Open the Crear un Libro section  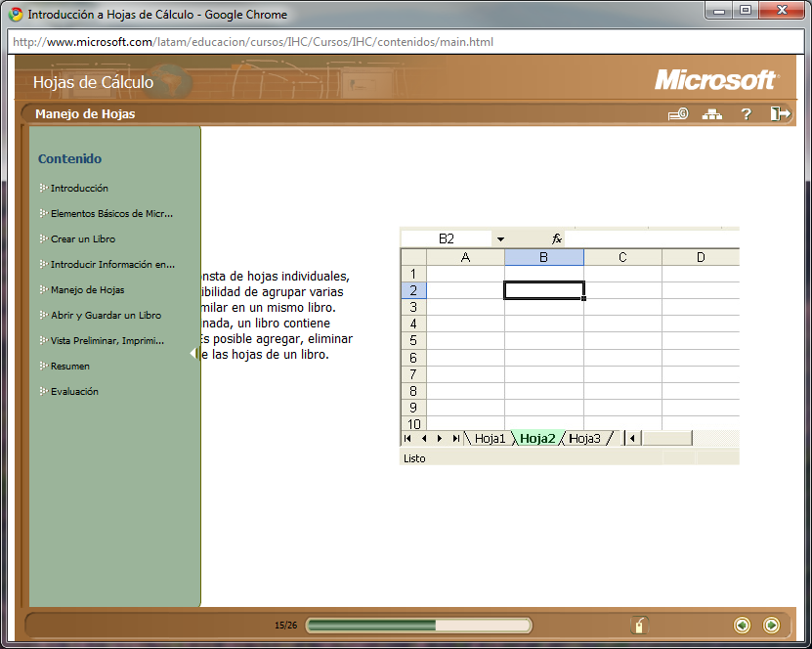pyautogui.click(x=83, y=238)
